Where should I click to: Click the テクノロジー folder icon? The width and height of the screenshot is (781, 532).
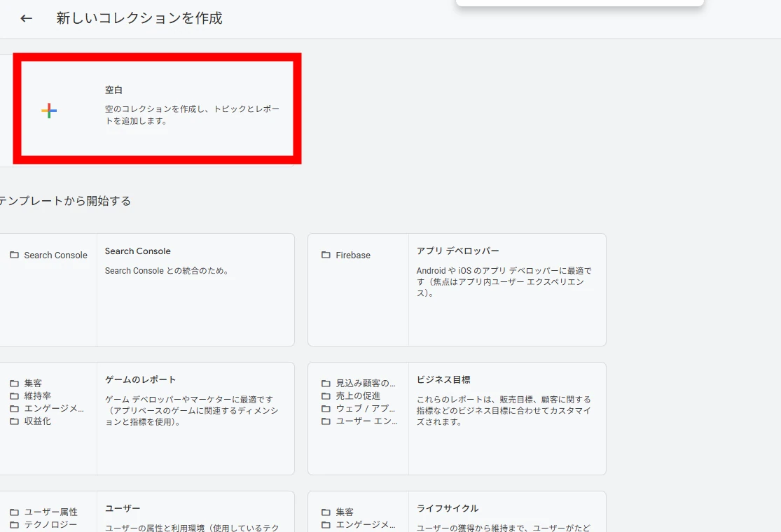(14, 525)
